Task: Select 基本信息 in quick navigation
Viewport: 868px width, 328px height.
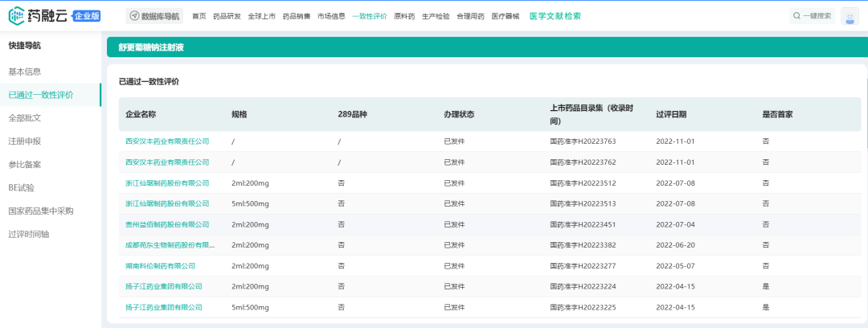Action: [x=25, y=72]
